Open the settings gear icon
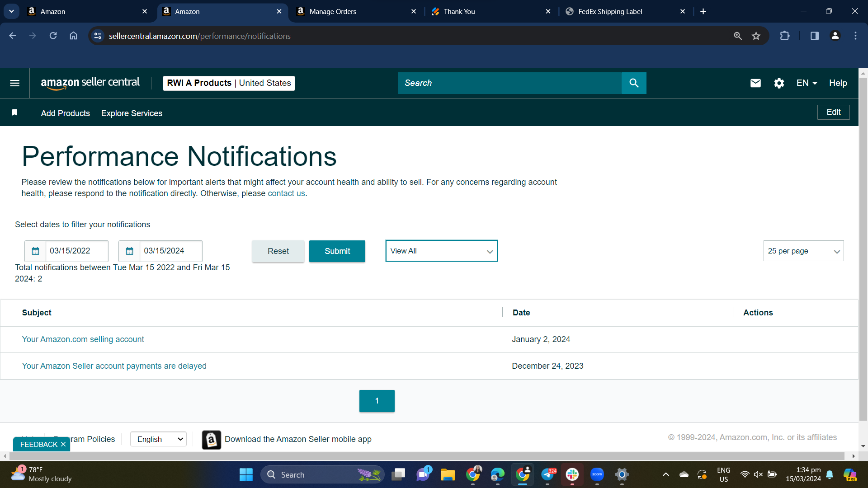The height and width of the screenshot is (488, 868). [779, 83]
